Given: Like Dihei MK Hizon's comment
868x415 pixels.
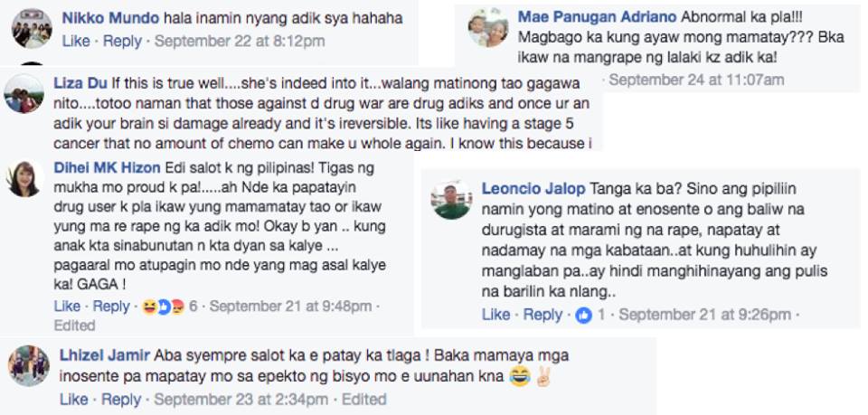Looking at the screenshot, I should pyautogui.click(x=67, y=307).
